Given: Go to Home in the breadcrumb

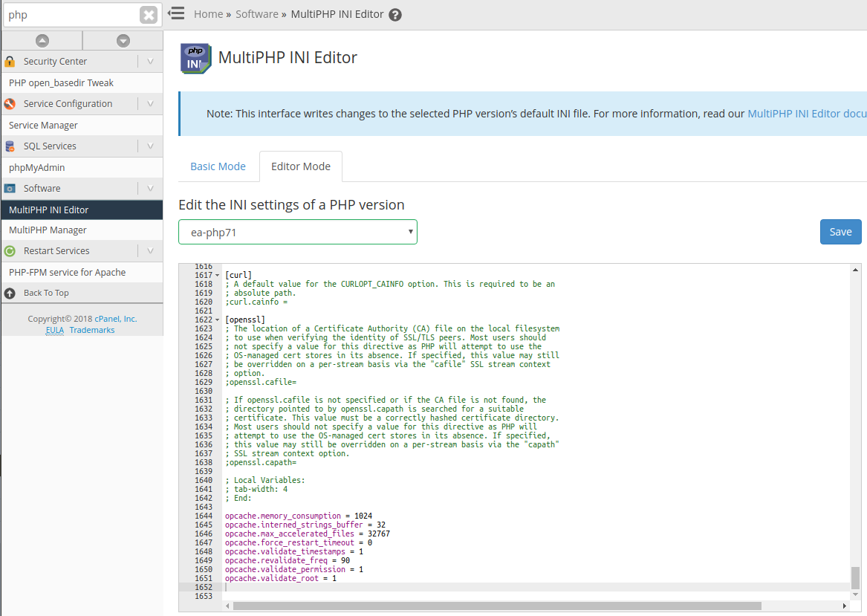Looking at the screenshot, I should (x=209, y=14).
